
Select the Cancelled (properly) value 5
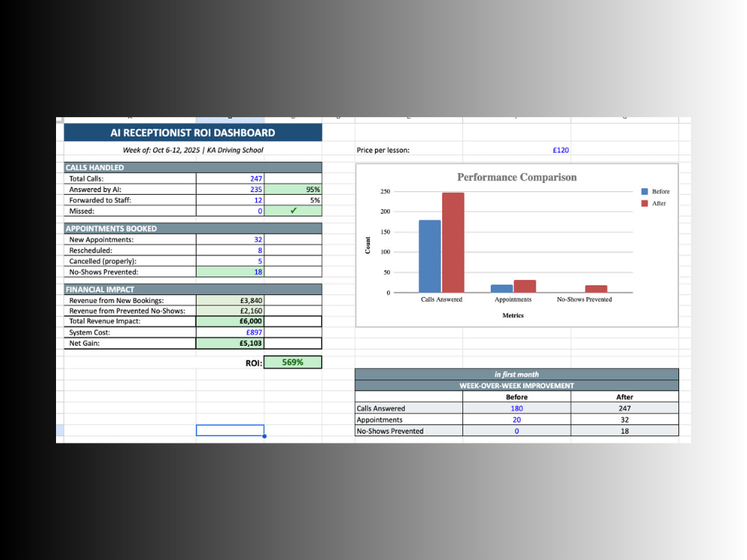(230, 261)
